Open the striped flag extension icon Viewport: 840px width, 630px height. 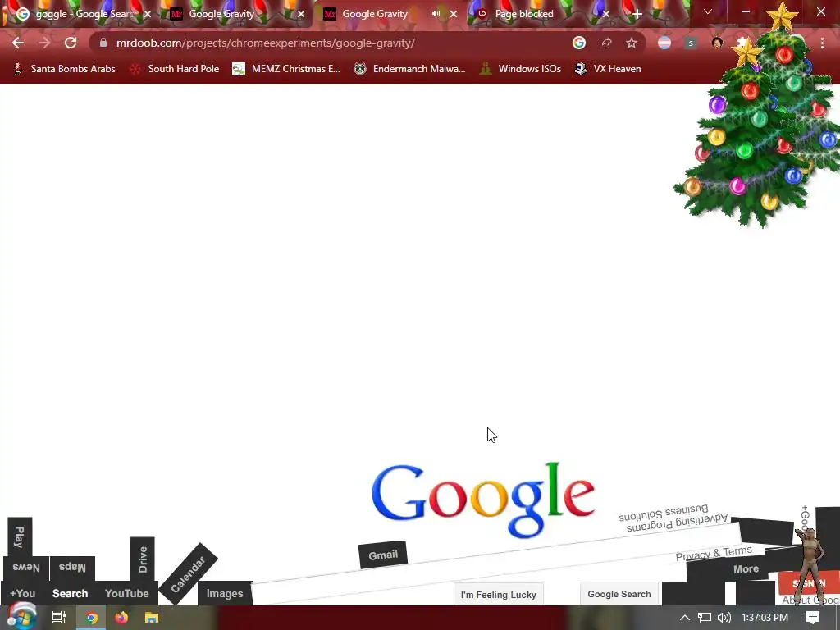[664, 43]
